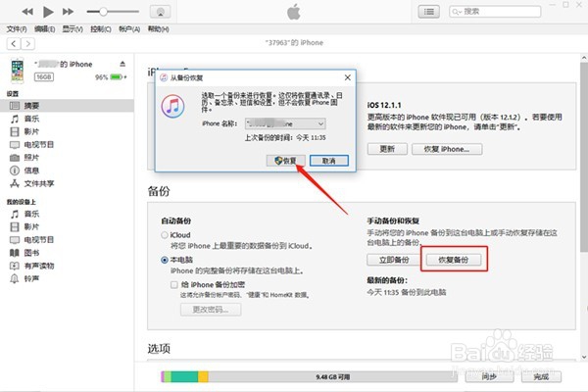
Task: Open the 显示(V) menu
Action: point(73,28)
